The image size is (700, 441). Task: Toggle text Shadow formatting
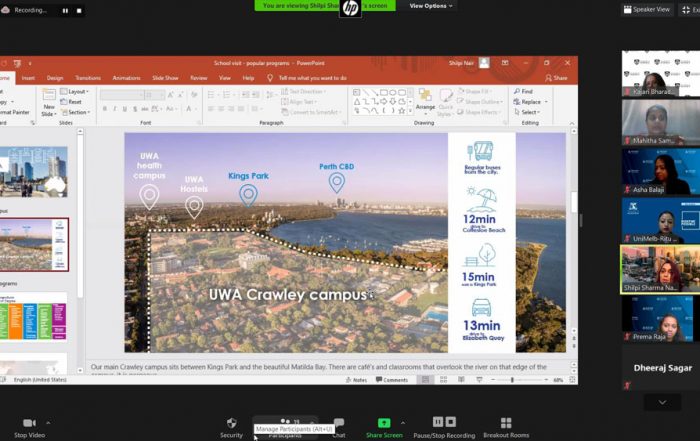click(135, 109)
